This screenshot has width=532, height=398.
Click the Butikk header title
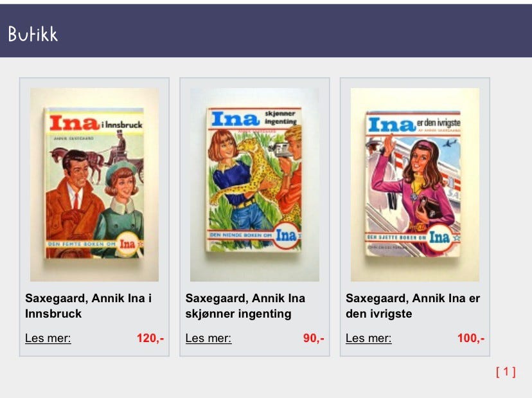tap(33, 34)
